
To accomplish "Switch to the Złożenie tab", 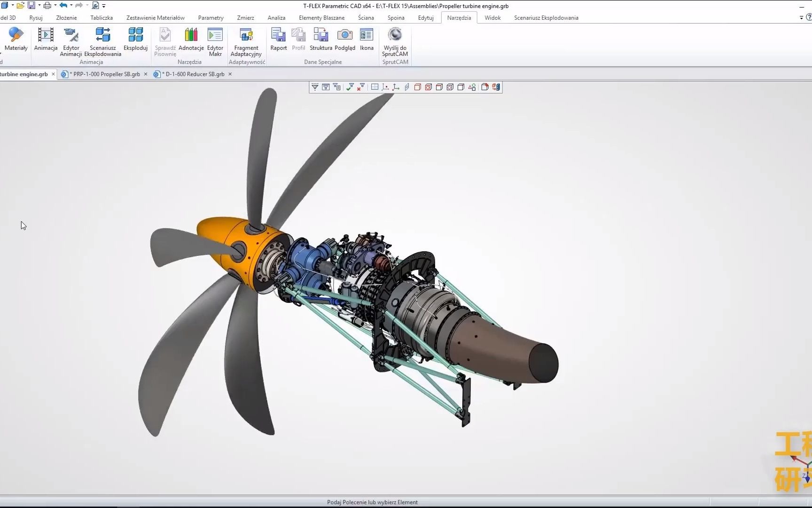I will [x=66, y=18].
